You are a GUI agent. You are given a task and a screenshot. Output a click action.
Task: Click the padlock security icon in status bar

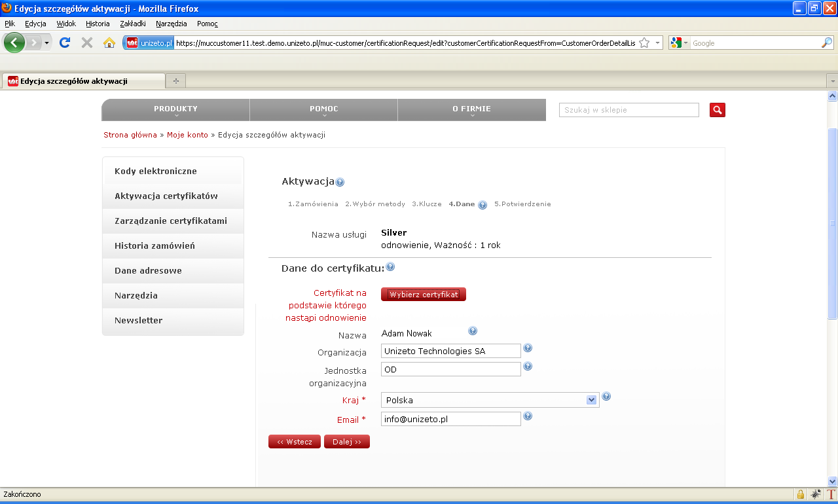coord(800,494)
